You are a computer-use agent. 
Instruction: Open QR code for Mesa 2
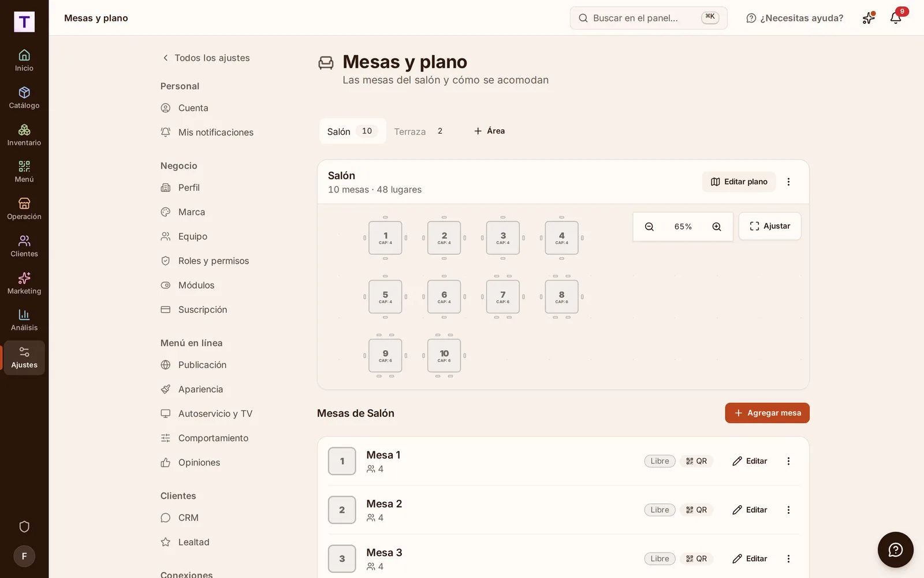696,510
